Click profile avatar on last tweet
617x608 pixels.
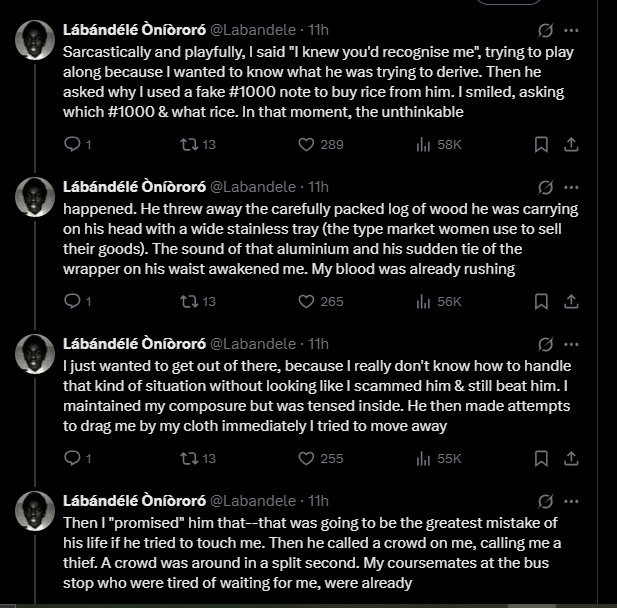click(x=35, y=510)
